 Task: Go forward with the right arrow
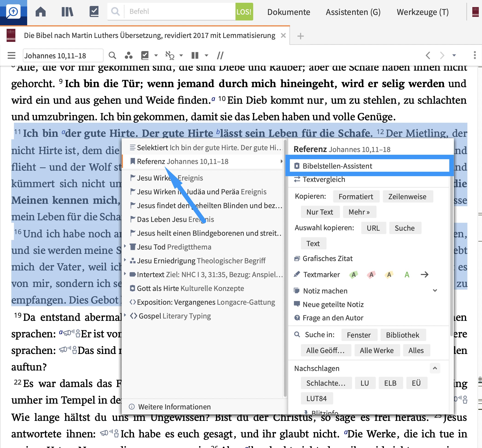click(x=442, y=55)
